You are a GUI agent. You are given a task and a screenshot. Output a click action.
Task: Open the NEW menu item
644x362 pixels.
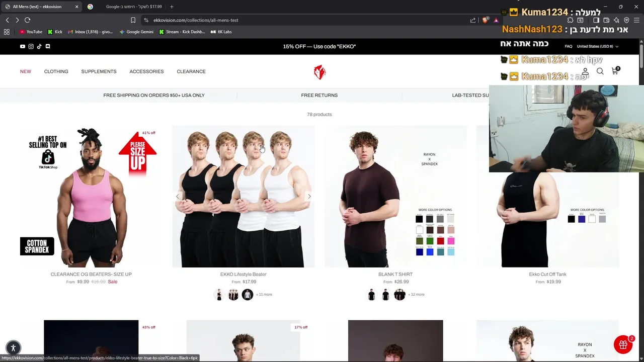coord(26,71)
